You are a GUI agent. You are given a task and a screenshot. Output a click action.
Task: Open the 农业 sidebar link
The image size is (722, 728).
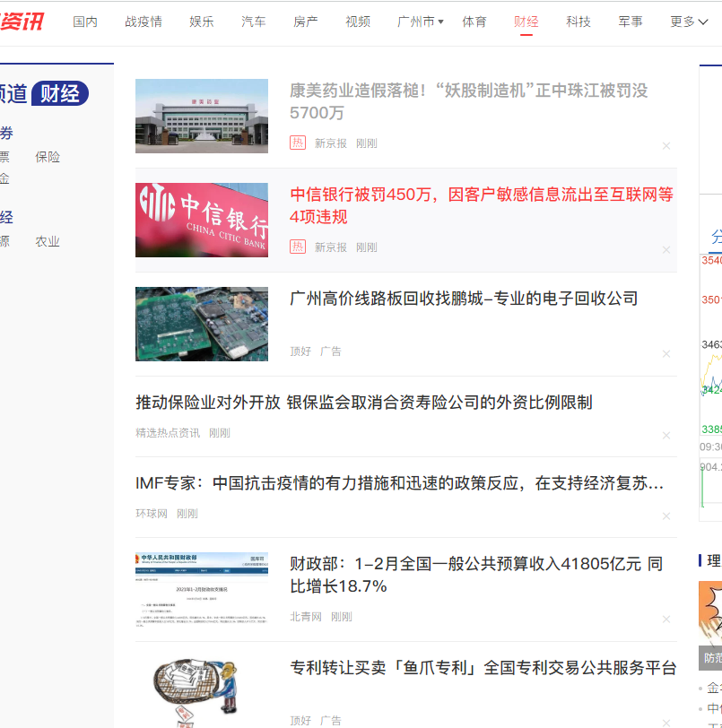(48, 241)
